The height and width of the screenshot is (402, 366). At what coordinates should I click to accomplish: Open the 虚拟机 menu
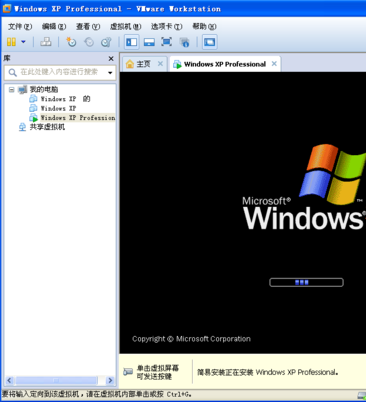pyautogui.click(x=125, y=26)
